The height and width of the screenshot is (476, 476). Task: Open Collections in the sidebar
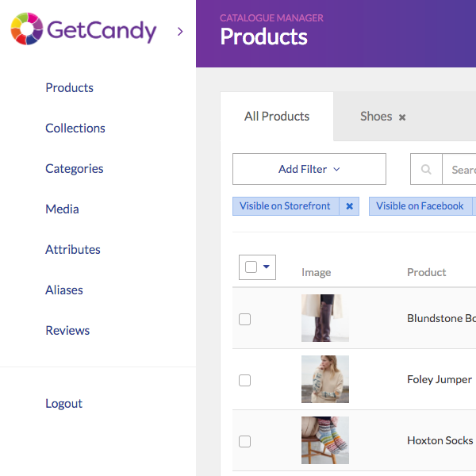click(75, 128)
